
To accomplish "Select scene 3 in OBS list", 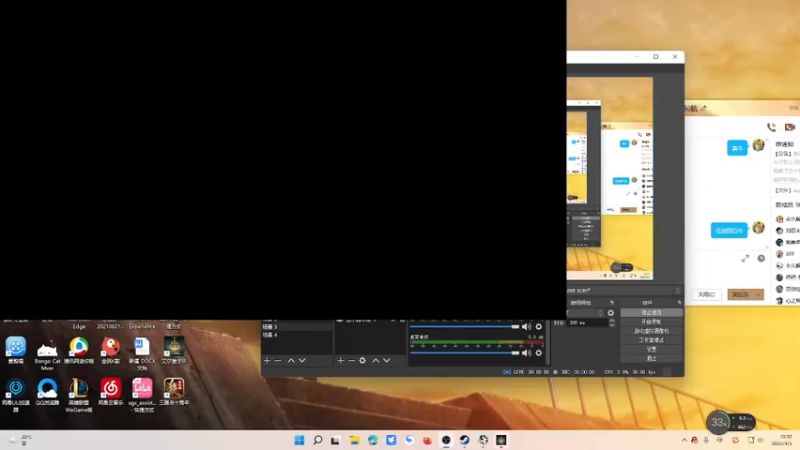I will click(297, 327).
